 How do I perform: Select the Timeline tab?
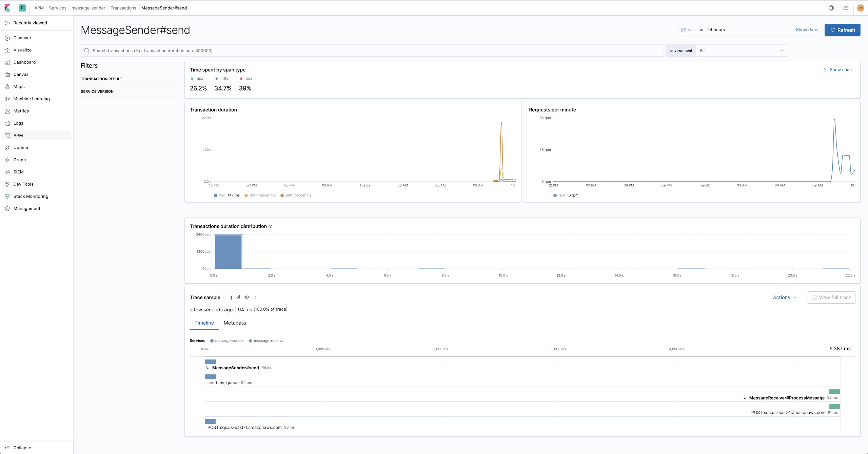click(x=204, y=323)
